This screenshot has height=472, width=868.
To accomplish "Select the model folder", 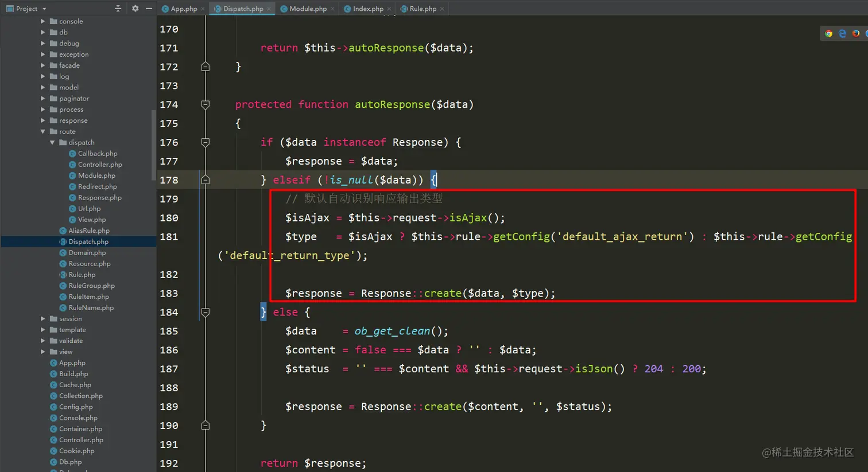I will (64, 87).
